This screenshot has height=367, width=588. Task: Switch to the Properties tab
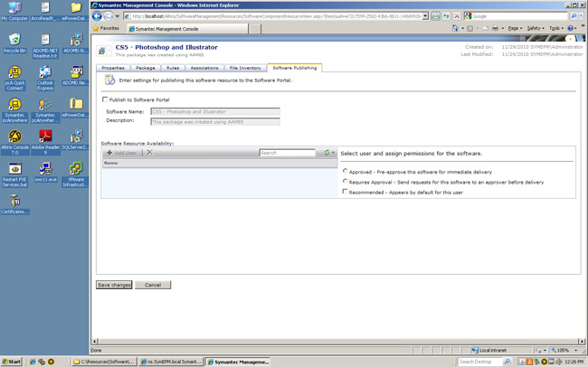113,68
